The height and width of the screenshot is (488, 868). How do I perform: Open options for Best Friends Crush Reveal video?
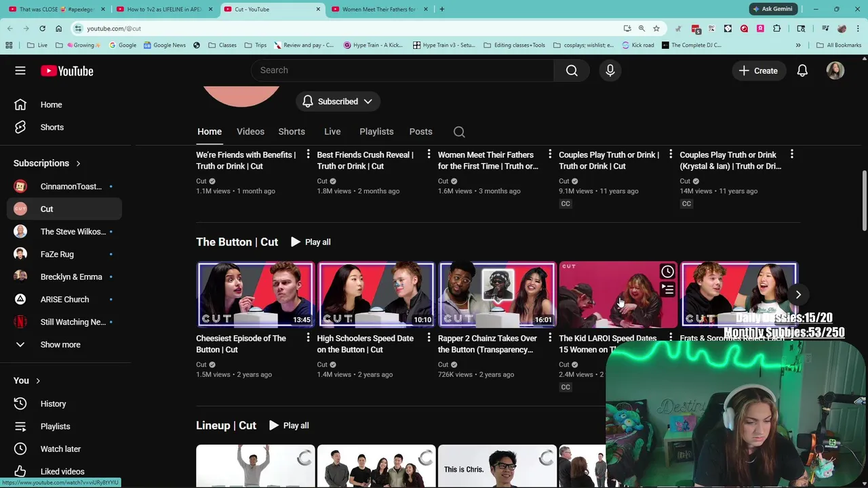pos(429,155)
